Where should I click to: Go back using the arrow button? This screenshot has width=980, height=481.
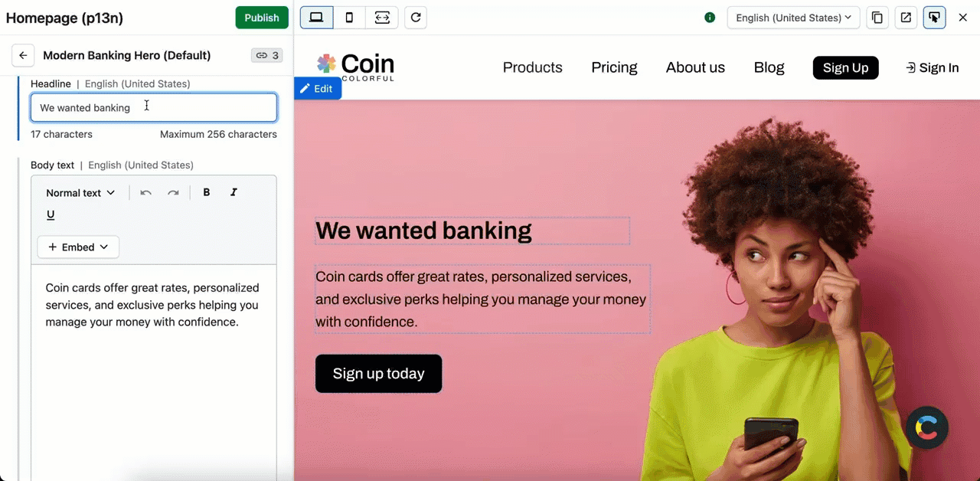pyautogui.click(x=23, y=55)
